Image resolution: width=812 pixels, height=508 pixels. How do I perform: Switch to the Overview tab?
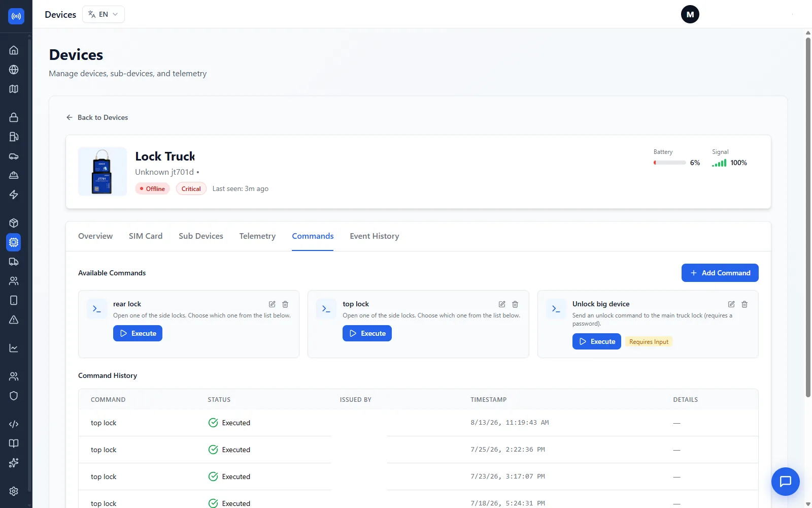point(95,236)
